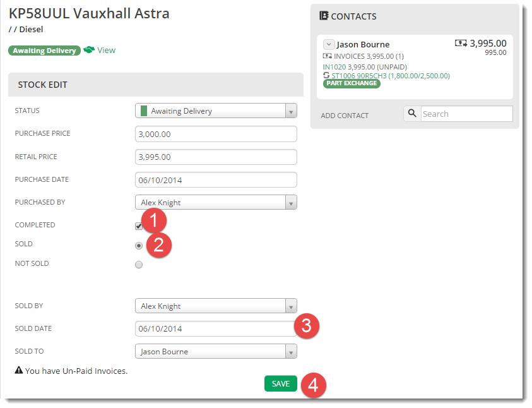Click the 995.00 balance amount

[x=495, y=52]
